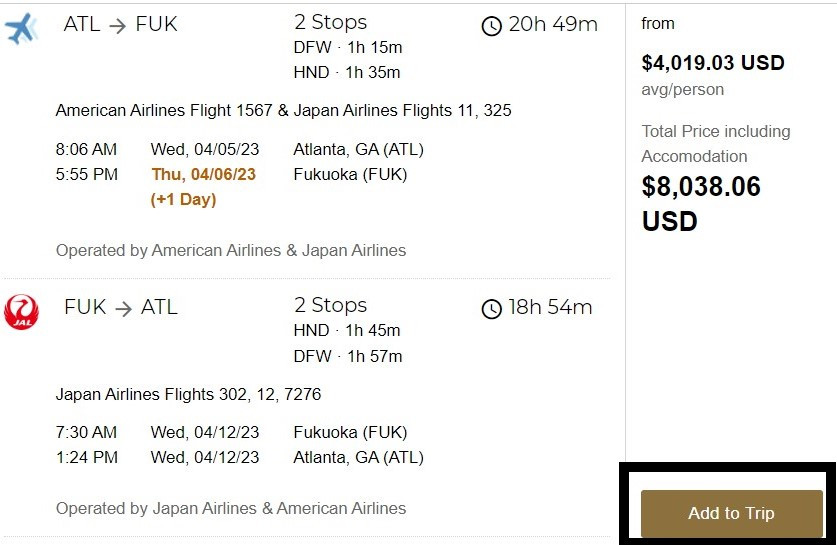Click the DFW 1h 15m layover line

click(x=348, y=47)
